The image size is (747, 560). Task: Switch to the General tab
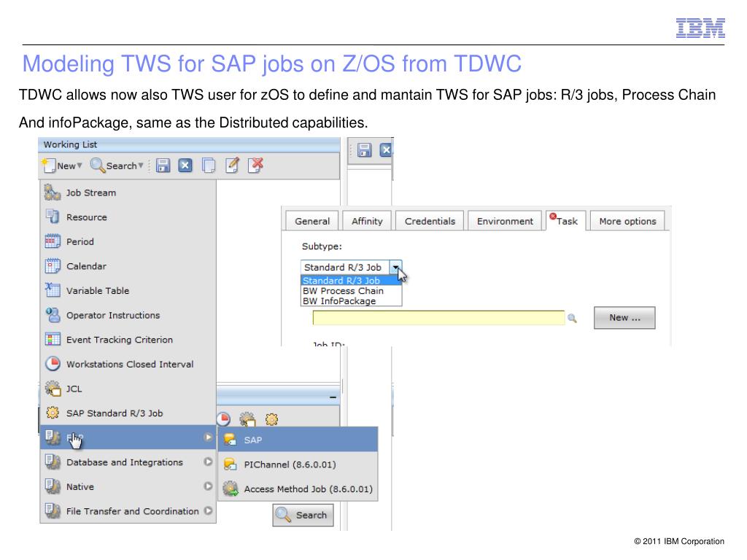pos(312,221)
